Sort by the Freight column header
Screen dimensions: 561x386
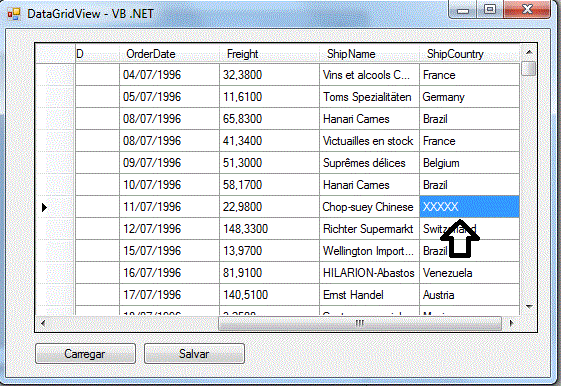[269, 54]
